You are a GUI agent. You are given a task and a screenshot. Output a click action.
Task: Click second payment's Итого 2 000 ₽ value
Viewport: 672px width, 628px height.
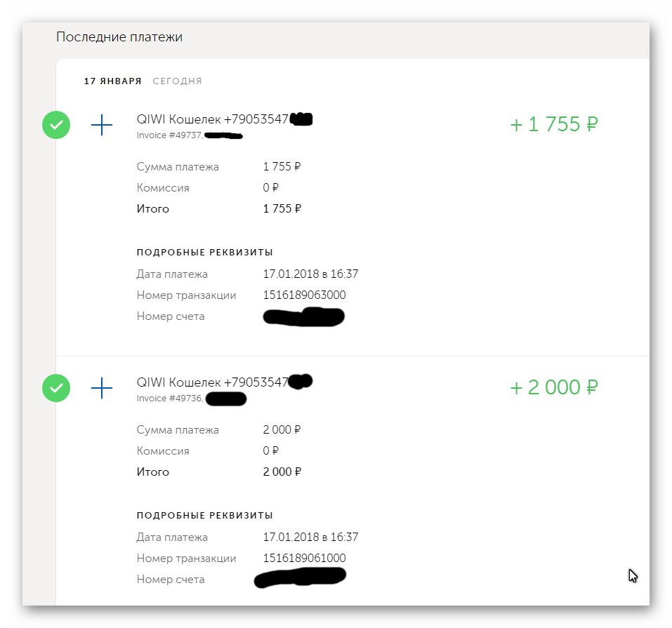[x=282, y=472]
